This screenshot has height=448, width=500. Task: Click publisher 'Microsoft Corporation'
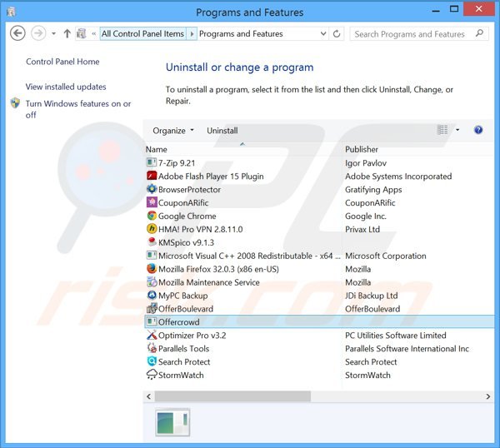(386, 256)
